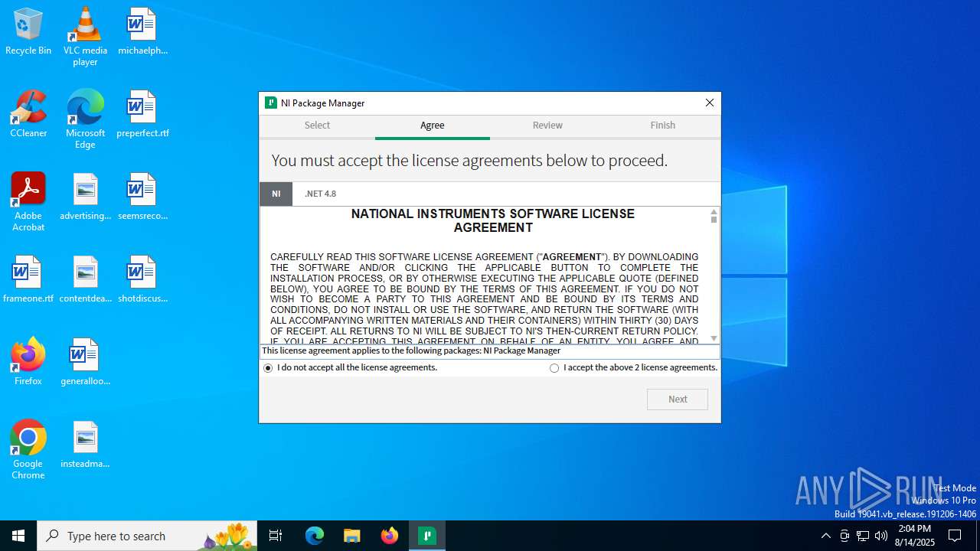Select the Microsoft Edge desktop shortcut
The image size is (980, 551).
click(x=85, y=119)
